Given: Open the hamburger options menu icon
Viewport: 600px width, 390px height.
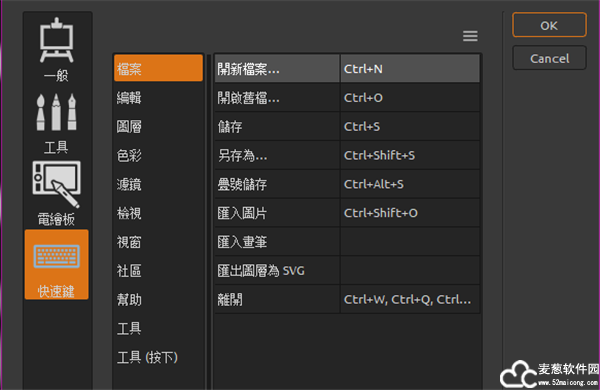Looking at the screenshot, I should [470, 36].
